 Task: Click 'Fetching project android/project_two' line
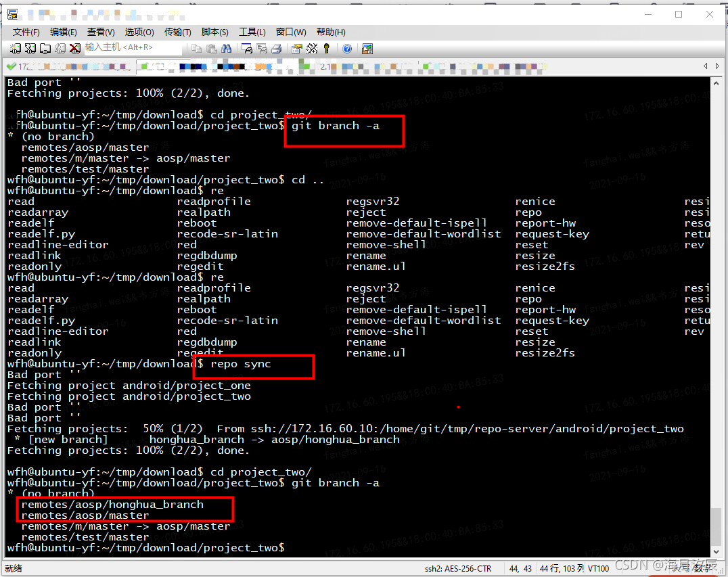click(x=129, y=396)
